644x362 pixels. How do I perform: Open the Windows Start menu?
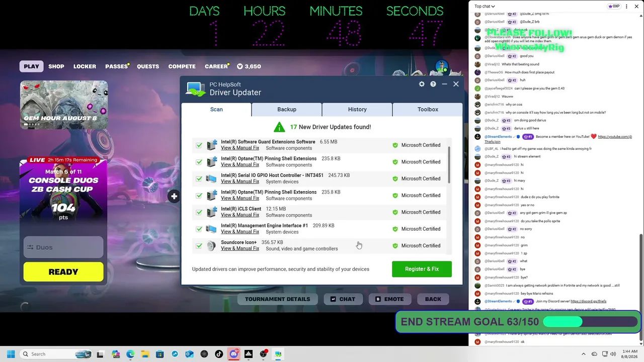click(11, 354)
